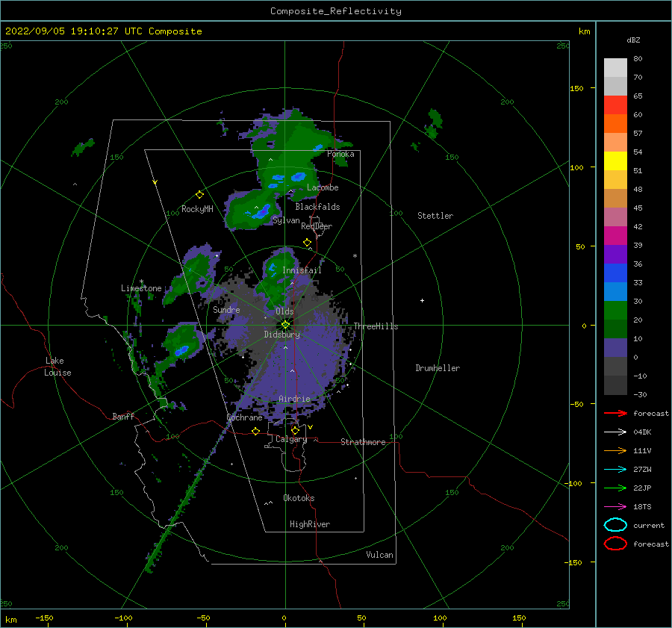This screenshot has width=672, height=628.
Task: Click the Olds town label
Action: [284, 311]
